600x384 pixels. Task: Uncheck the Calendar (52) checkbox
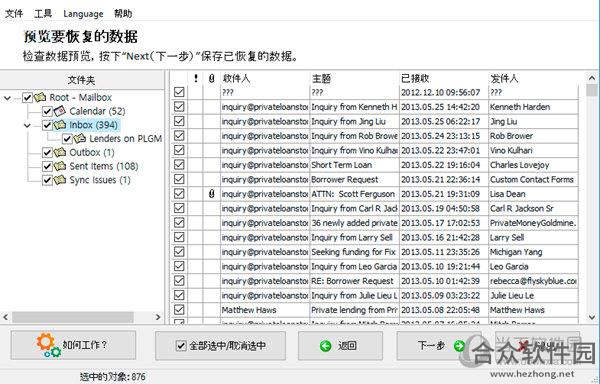(x=47, y=111)
